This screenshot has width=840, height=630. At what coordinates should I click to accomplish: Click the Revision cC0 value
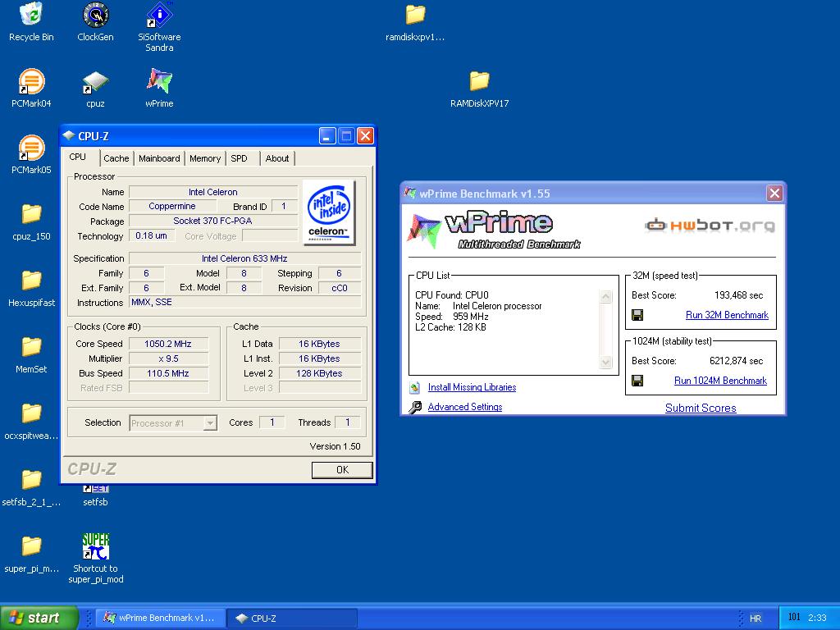(339, 288)
